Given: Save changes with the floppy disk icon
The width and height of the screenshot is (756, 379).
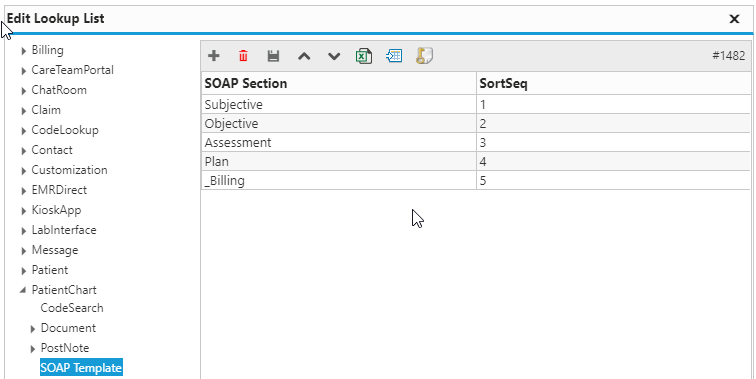Looking at the screenshot, I should 273,56.
